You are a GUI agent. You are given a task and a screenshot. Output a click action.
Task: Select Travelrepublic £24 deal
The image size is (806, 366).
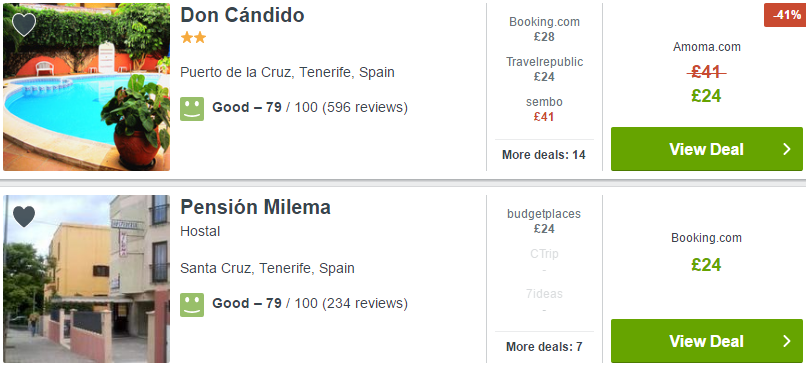(x=544, y=69)
